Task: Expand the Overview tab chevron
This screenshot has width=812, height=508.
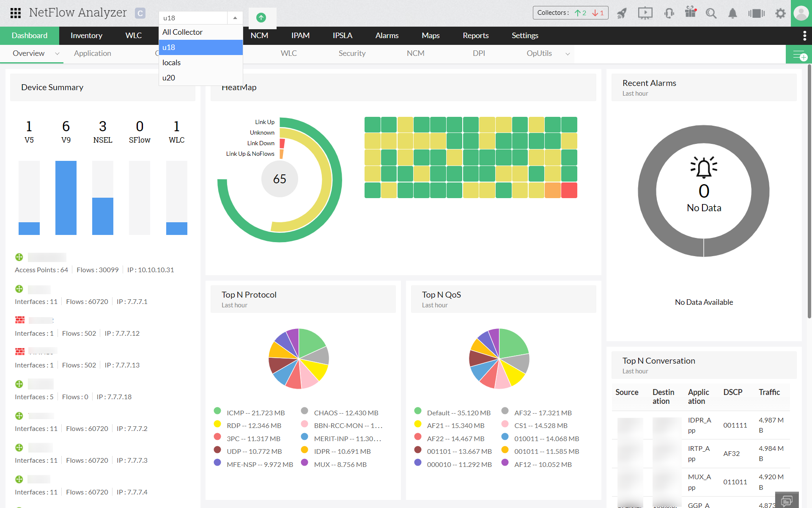Action: pyautogui.click(x=57, y=53)
